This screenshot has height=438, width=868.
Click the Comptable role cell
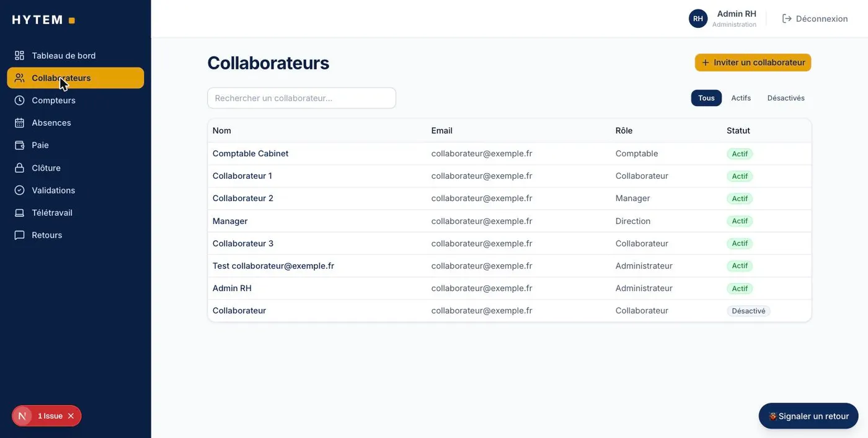637,153
